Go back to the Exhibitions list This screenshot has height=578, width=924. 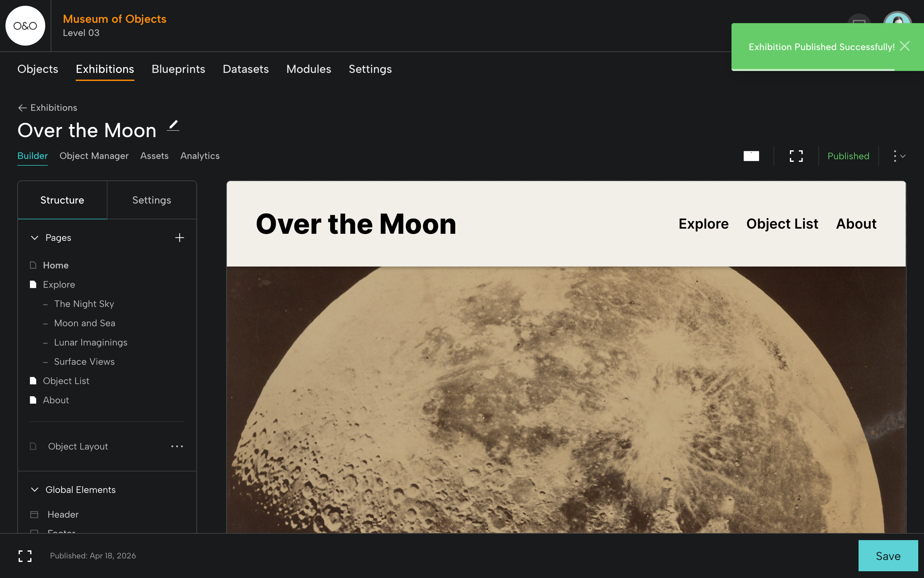click(x=47, y=108)
